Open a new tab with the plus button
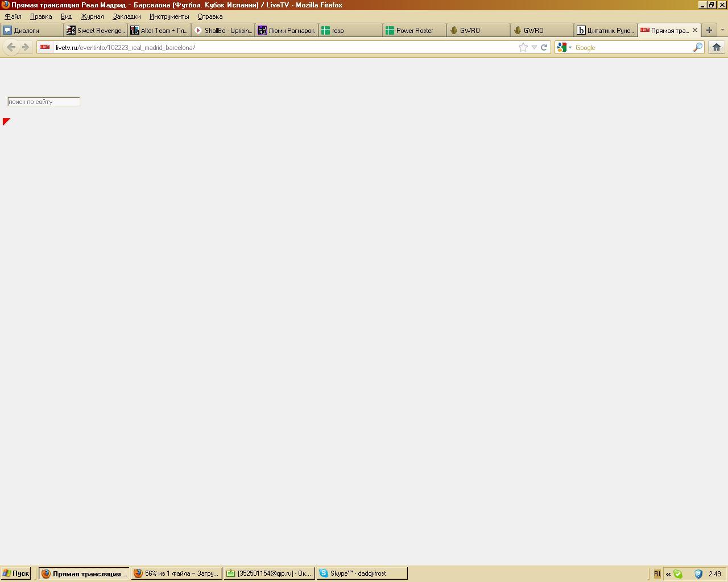This screenshot has width=728, height=582. pyautogui.click(x=709, y=30)
